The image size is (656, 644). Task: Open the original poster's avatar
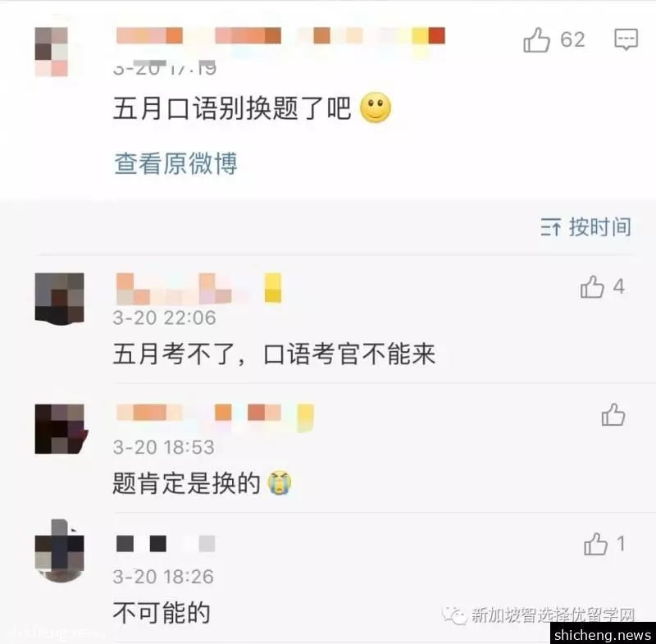52,52
